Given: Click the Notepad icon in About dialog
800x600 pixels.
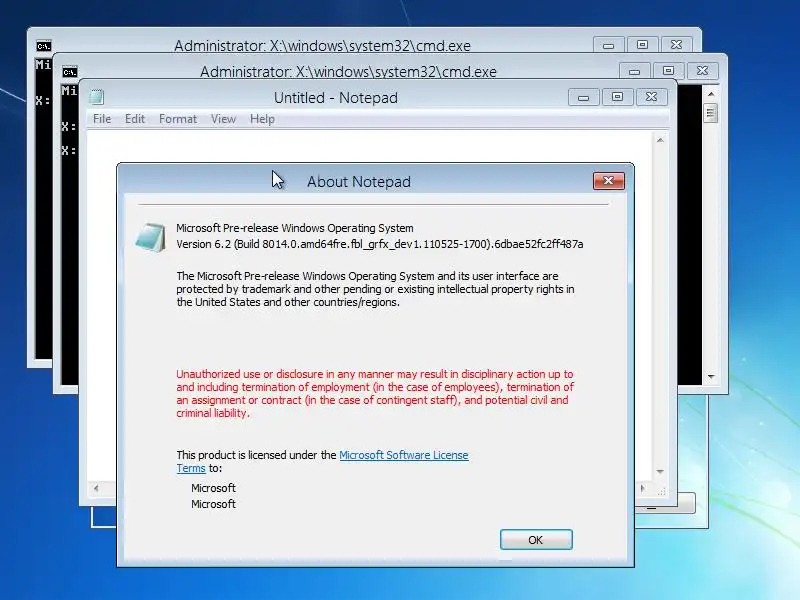Looking at the screenshot, I should point(151,237).
